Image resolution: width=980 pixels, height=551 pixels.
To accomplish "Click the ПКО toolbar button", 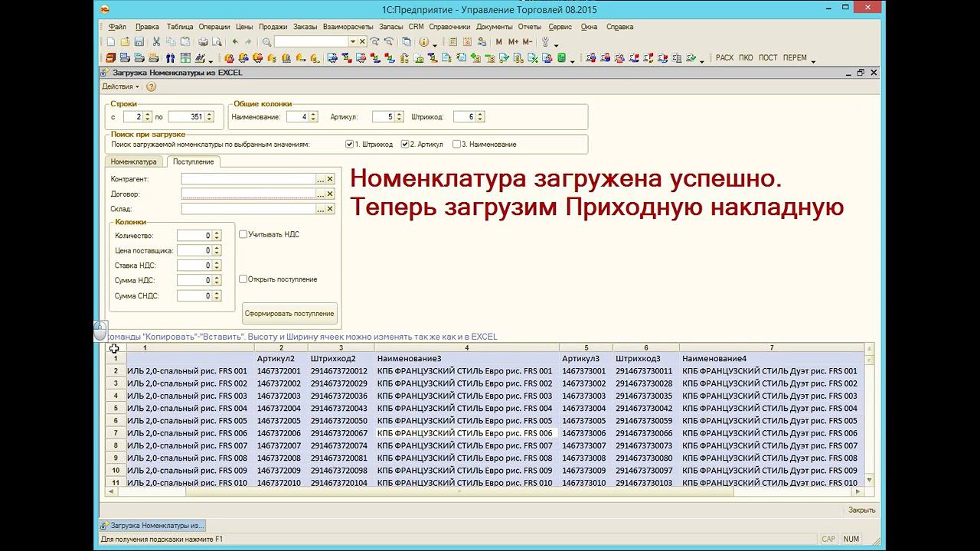I will [x=746, y=58].
